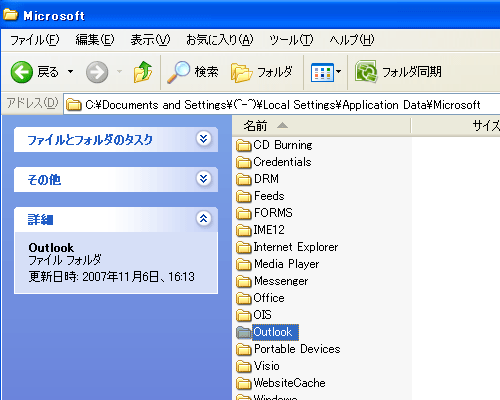This screenshot has height=400, width=500.
Task: Click the Office folder name
Action: 269,298
